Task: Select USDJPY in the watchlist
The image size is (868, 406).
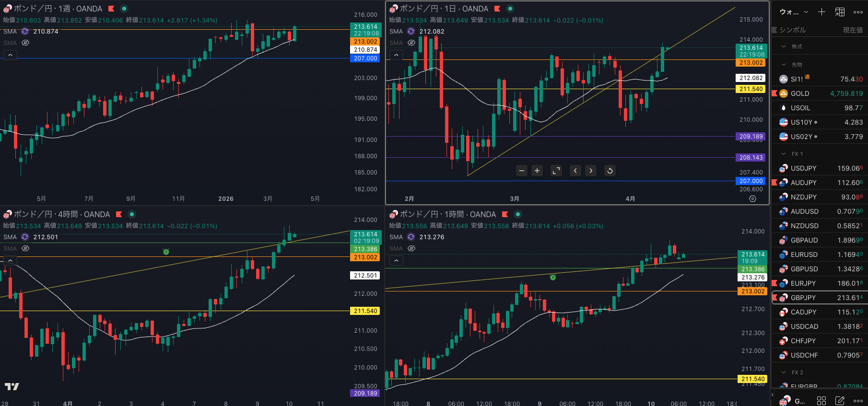Action: pyautogui.click(x=803, y=168)
